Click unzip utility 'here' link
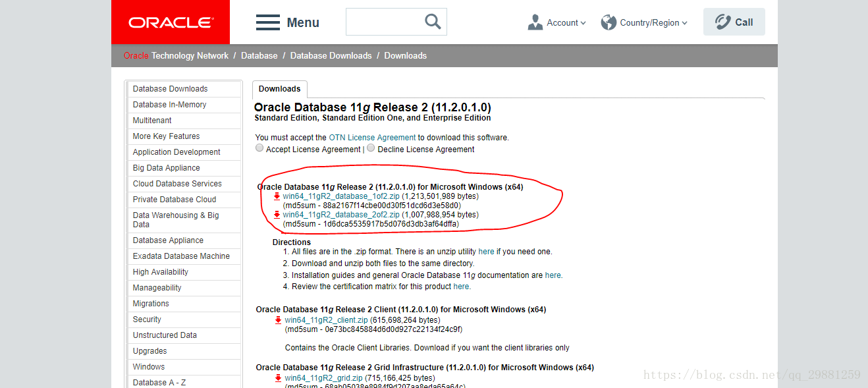 pyautogui.click(x=486, y=252)
